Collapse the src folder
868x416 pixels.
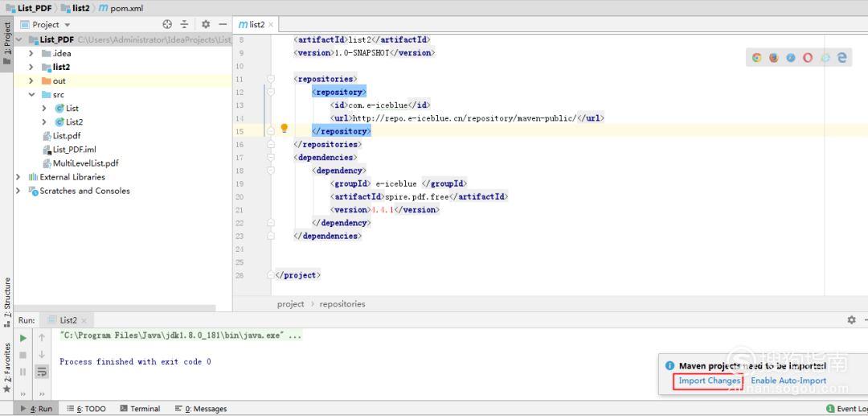click(31, 95)
